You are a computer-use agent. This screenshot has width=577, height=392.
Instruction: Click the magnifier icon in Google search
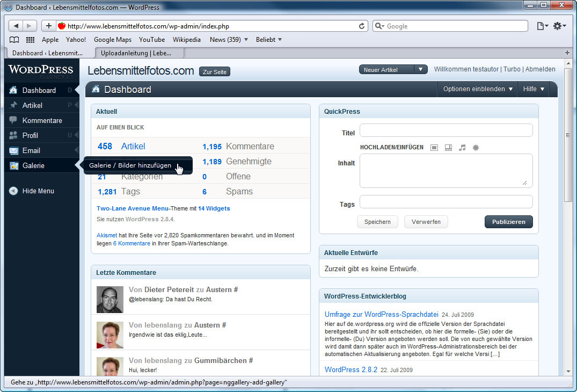pyautogui.click(x=379, y=26)
